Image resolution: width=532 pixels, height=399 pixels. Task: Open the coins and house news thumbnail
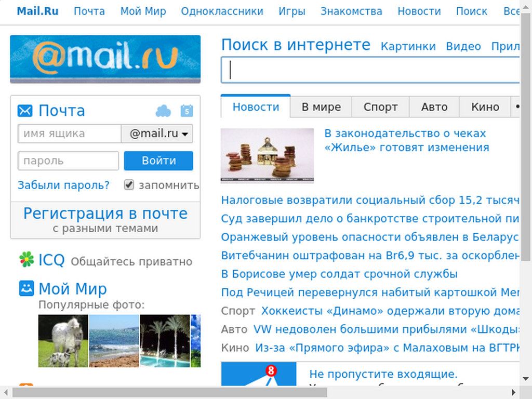(x=267, y=156)
